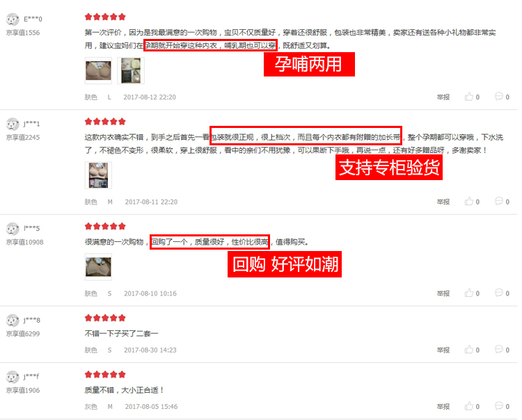Click avatar of user E***0
The width and height of the screenshot is (522, 420).
[x=13, y=19]
